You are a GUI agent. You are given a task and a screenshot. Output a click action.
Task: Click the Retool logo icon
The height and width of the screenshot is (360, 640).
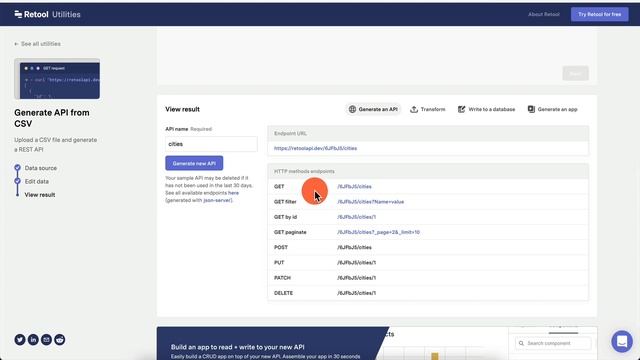(x=18, y=14)
